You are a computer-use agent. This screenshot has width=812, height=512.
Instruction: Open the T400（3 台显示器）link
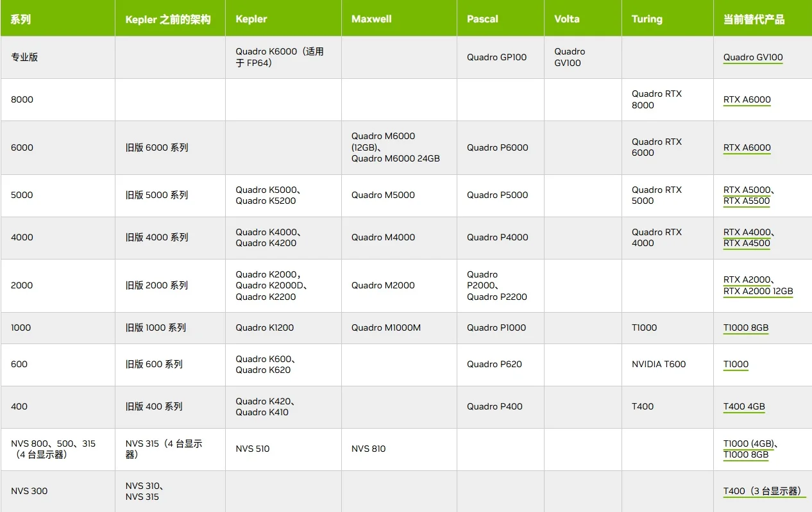[x=763, y=491]
